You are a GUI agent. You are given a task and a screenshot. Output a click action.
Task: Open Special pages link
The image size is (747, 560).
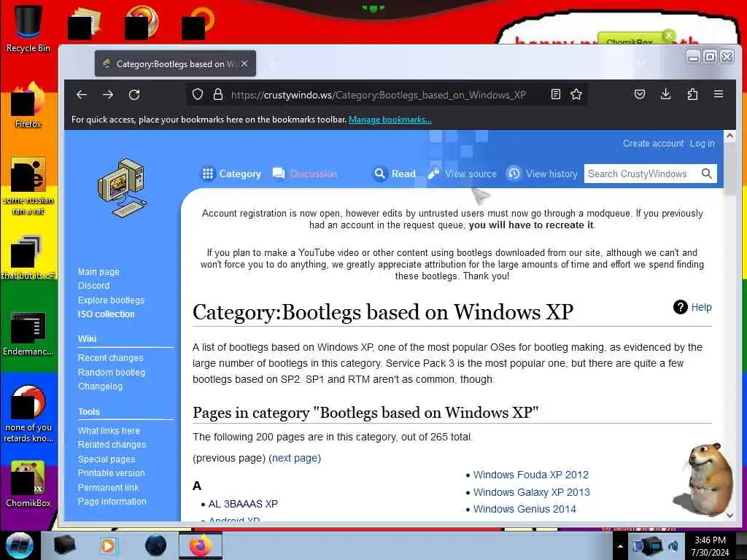click(107, 459)
